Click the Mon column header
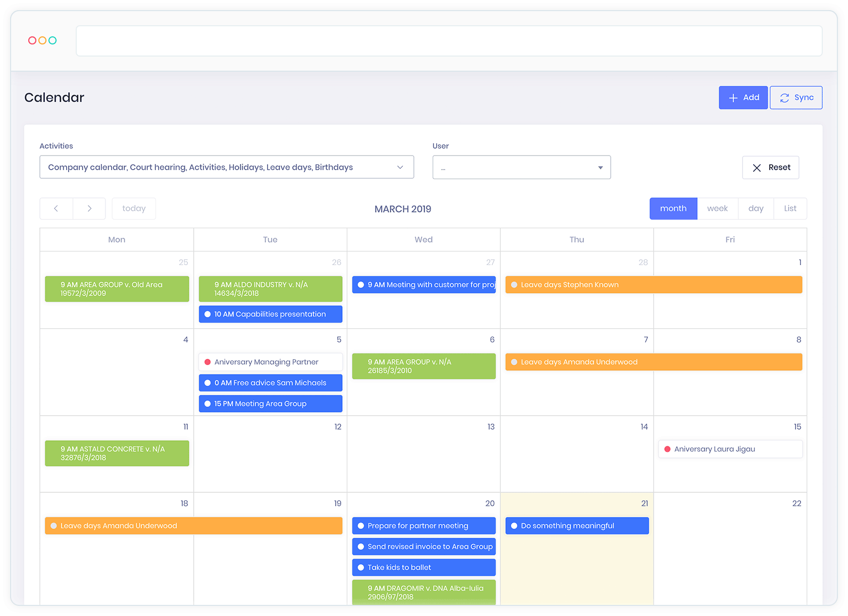848x616 pixels. coord(117,240)
